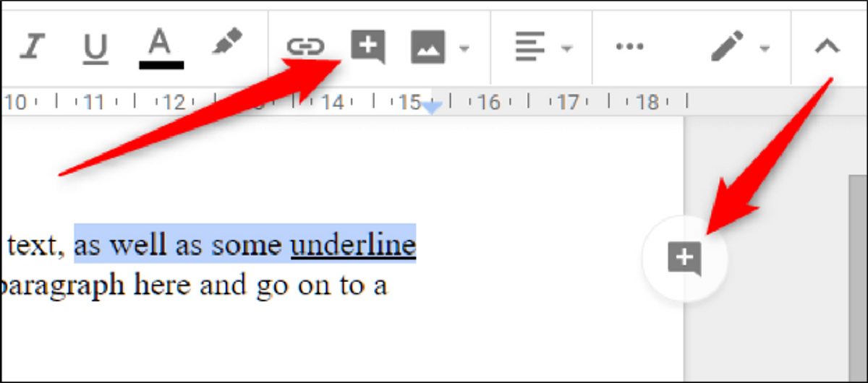The height and width of the screenshot is (383, 868).
Task: Click the highlighted text "as well as some"
Action: click(178, 245)
